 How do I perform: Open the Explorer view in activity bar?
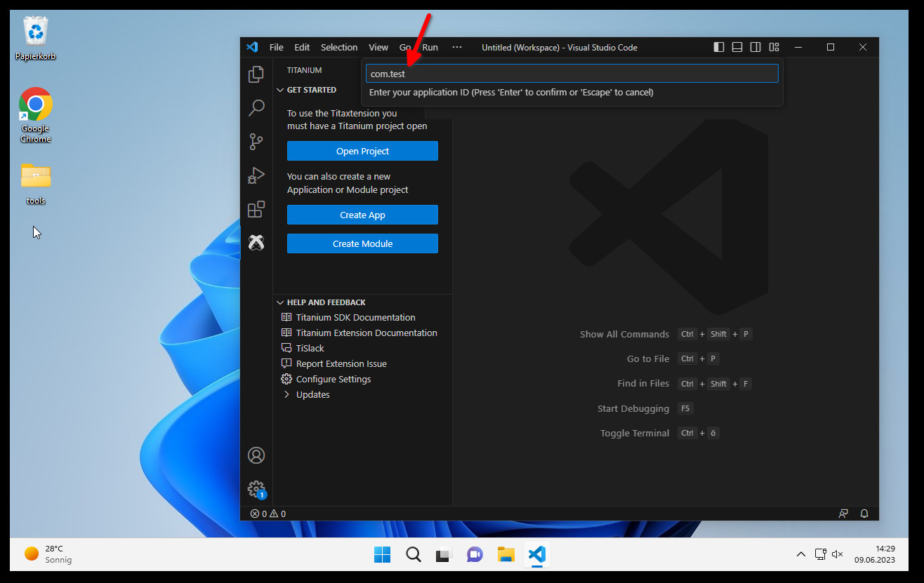tap(256, 74)
